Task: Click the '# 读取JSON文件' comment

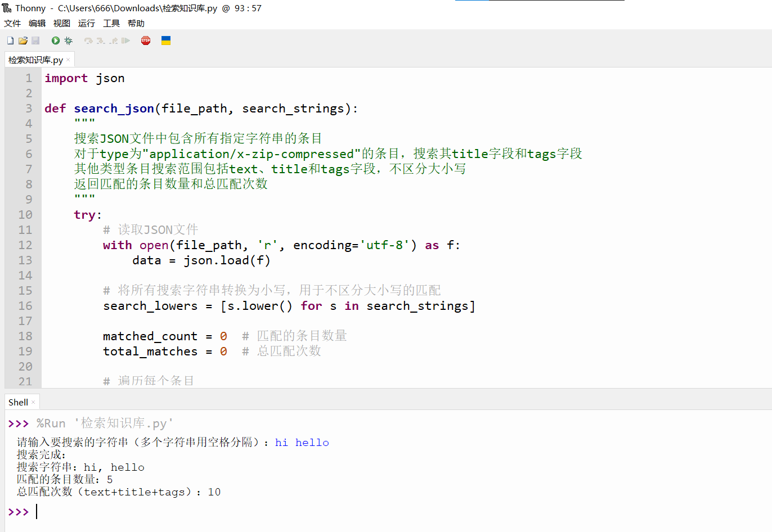Action: click(151, 230)
